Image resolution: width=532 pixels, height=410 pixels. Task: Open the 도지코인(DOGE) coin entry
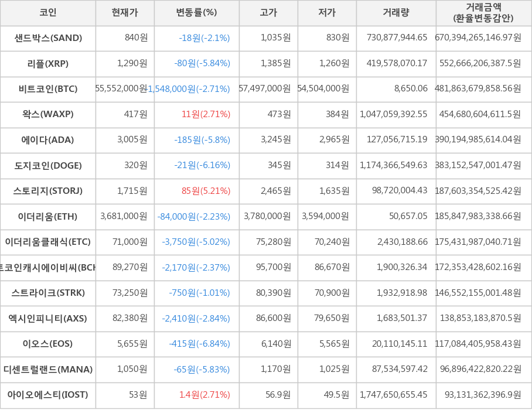click(x=48, y=166)
